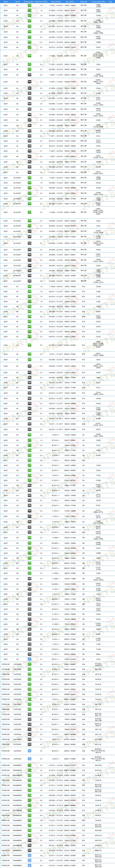This screenshot has height=868, width=115.
Task: Click the hybrid icon for Porsche Cayenne 245kW/333KM
Action: 30,751
